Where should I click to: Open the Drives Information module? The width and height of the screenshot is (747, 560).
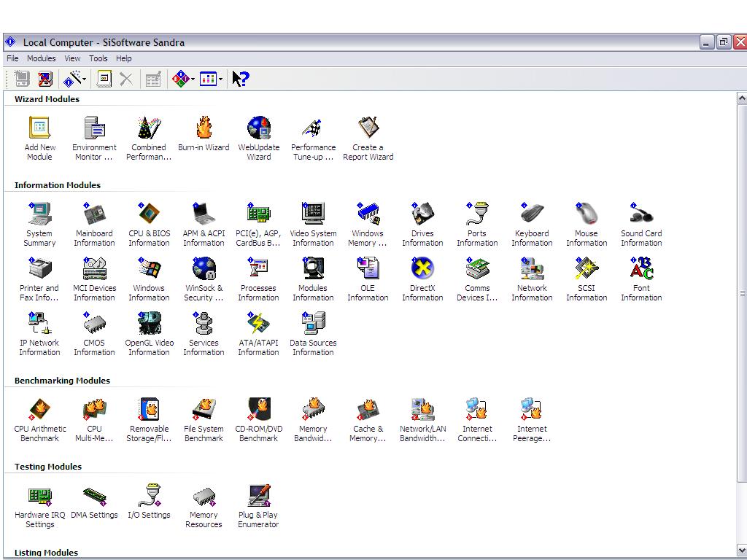tap(422, 225)
